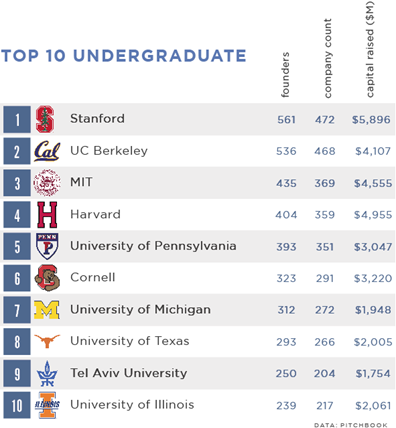Click the Cornell bear logo
Screen dimensions: 396x428
(47, 278)
